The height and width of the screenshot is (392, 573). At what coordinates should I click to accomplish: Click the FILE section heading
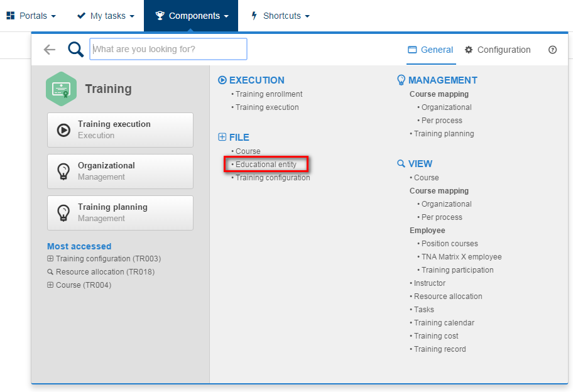[x=239, y=137]
